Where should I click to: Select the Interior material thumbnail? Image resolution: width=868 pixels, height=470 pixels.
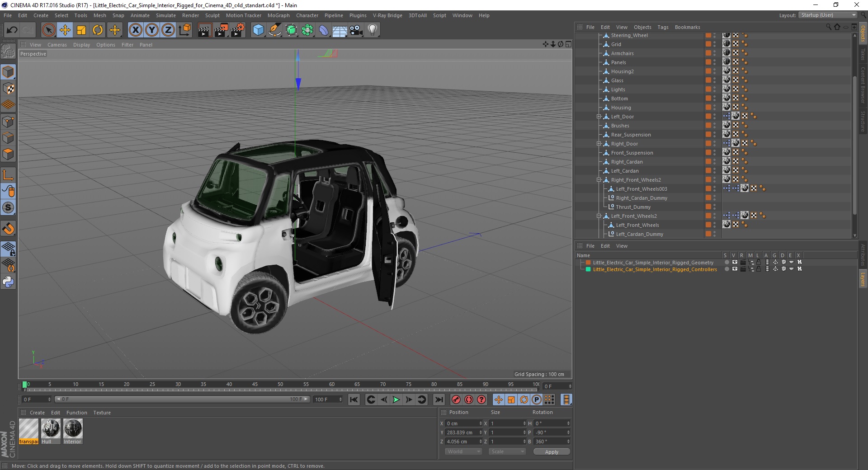click(73, 431)
